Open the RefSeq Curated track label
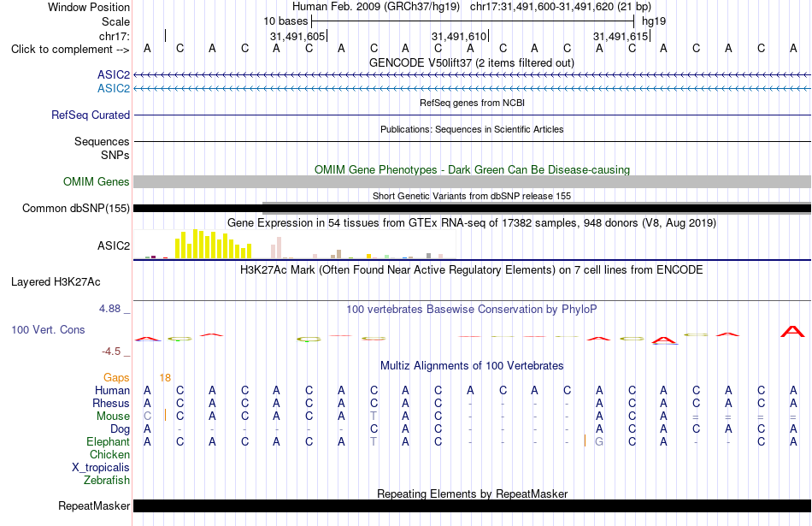The image size is (812, 526). pyautogui.click(x=91, y=115)
